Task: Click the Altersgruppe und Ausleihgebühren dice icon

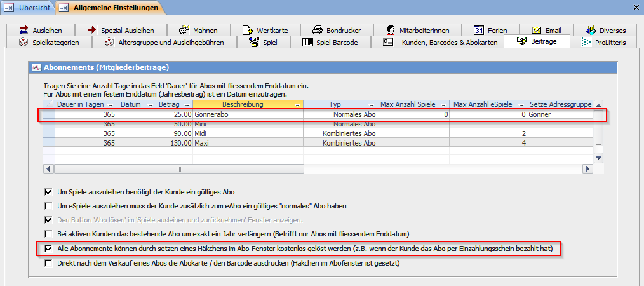Action: (109, 42)
